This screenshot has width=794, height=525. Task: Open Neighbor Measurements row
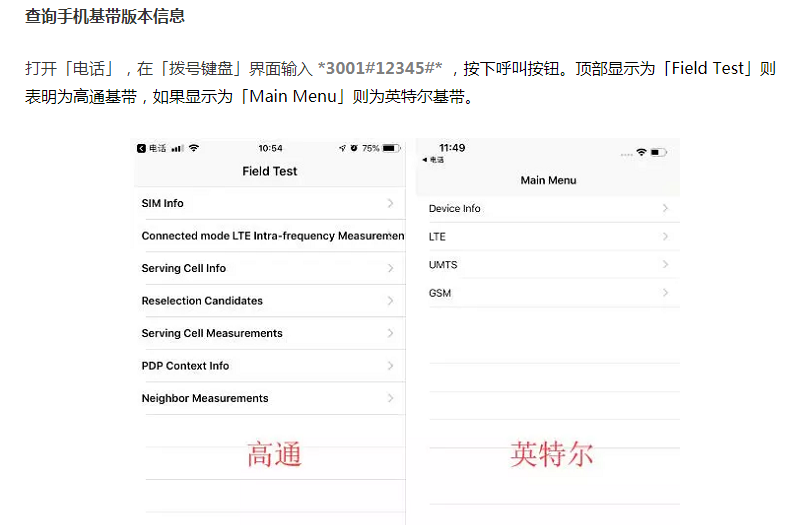pos(269,398)
